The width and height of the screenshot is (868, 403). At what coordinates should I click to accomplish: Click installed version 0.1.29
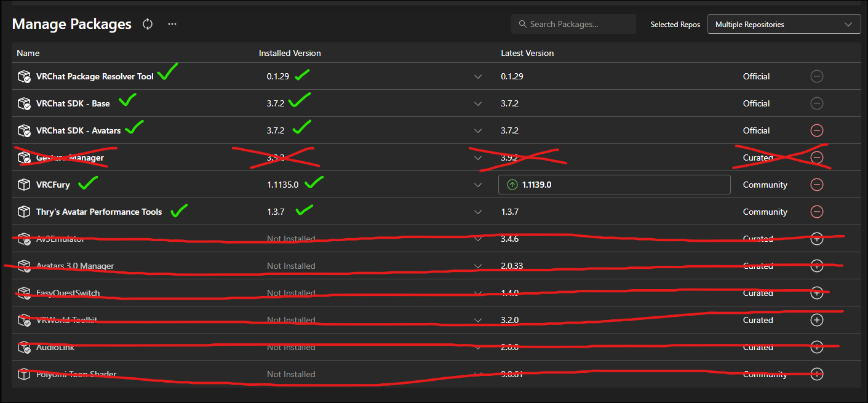(277, 76)
